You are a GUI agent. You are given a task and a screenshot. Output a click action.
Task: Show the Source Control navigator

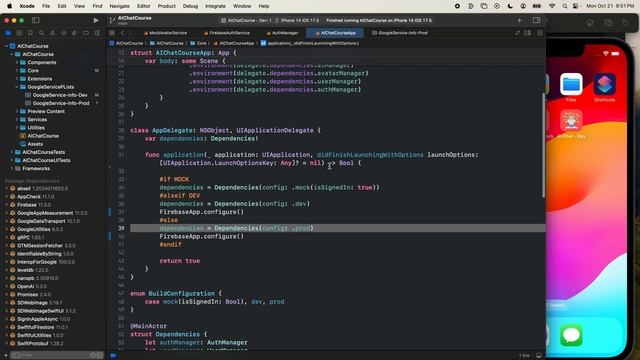coord(19,33)
